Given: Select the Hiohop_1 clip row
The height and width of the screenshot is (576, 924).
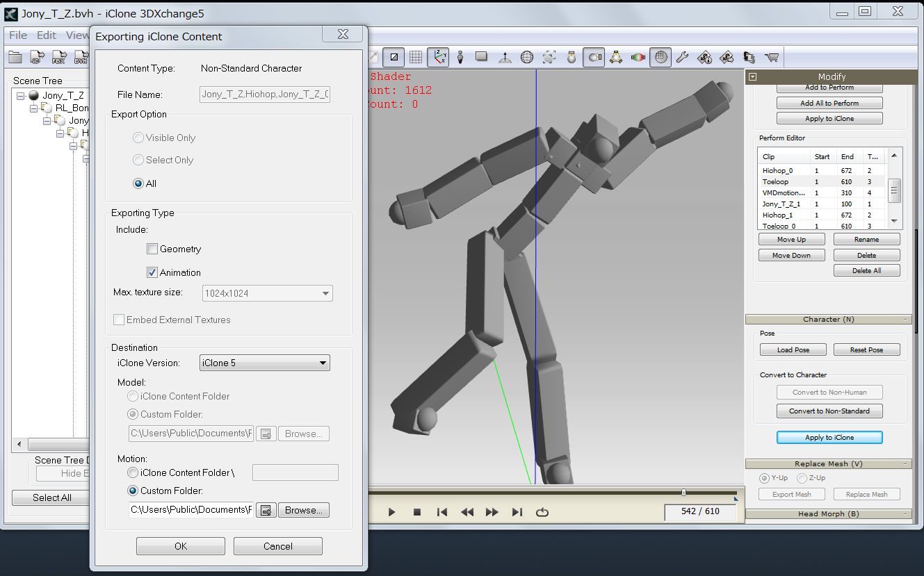Looking at the screenshot, I should point(823,215).
